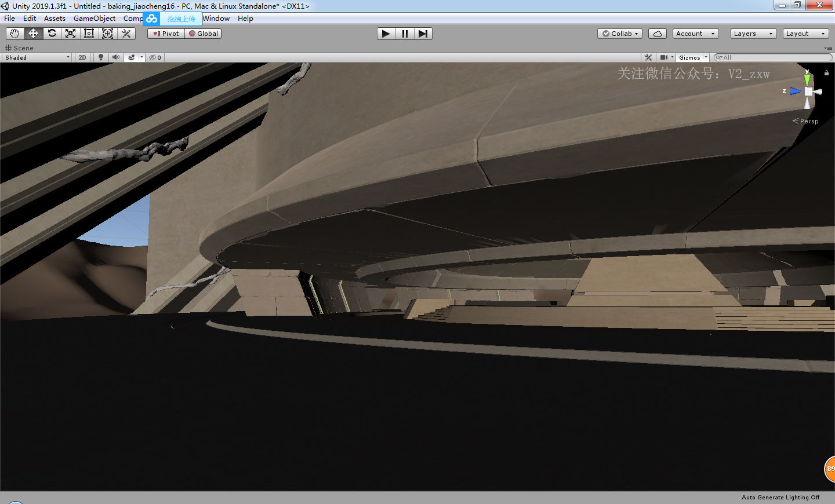The width and height of the screenshot is (835, 504).
Task: Open the Assets menu
Action: tap(55, 19)
